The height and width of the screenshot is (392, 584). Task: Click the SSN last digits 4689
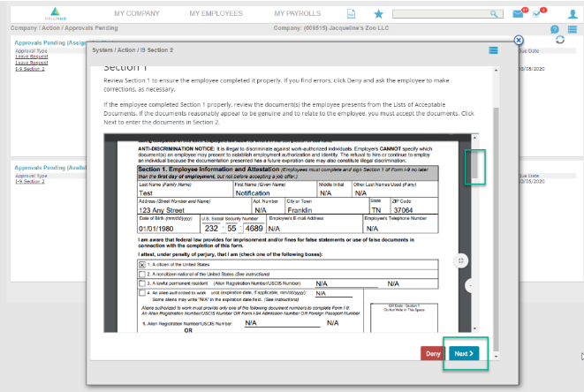coord(254,228)
